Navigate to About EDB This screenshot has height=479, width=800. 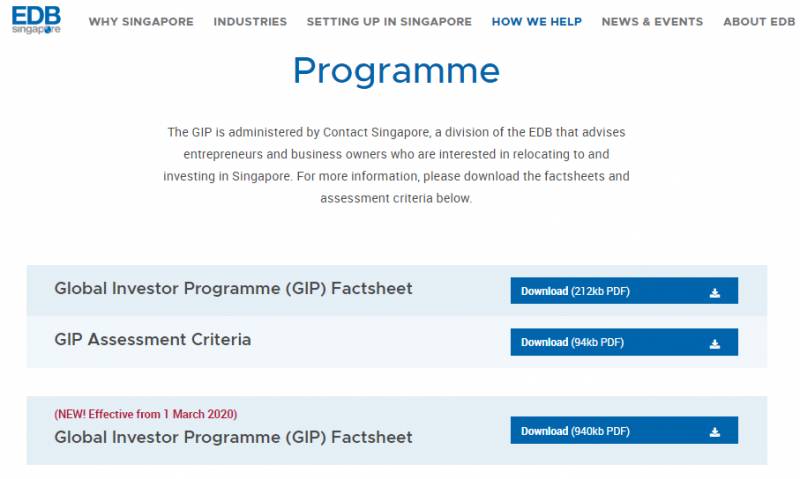pyautogui.click(x=759, y=22)
